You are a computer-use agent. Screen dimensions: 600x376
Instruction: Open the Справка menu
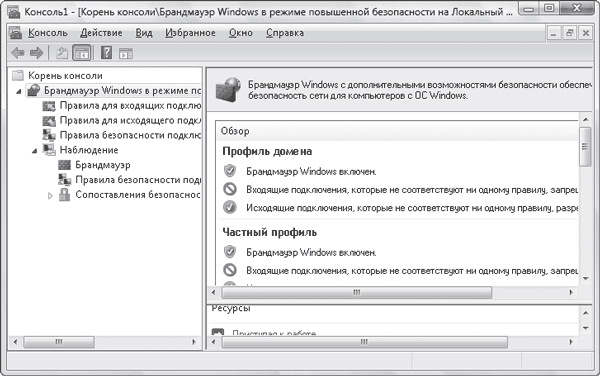pos(285,33)
